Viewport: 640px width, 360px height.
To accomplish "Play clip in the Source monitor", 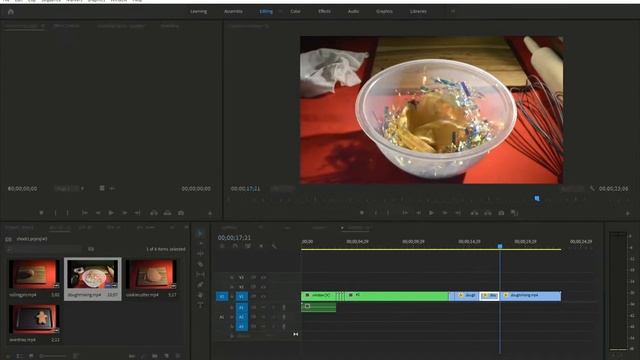I will coord(111,213).
